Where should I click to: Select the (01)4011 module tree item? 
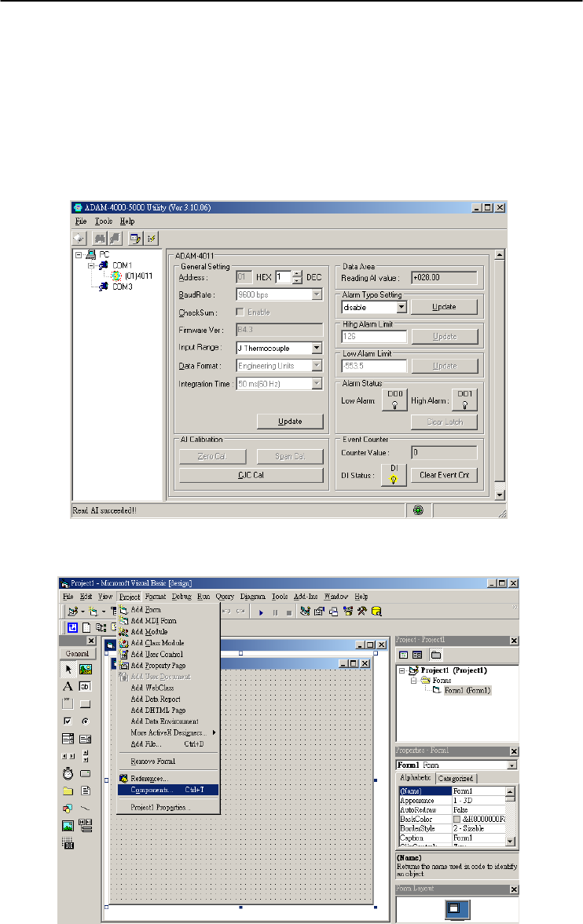138,276
